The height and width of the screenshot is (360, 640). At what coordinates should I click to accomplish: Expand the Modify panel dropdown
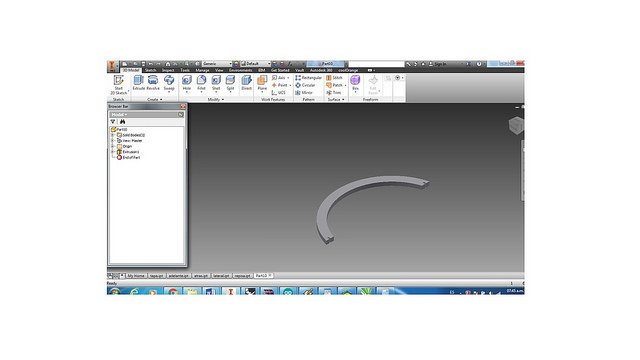coord(216,99)
